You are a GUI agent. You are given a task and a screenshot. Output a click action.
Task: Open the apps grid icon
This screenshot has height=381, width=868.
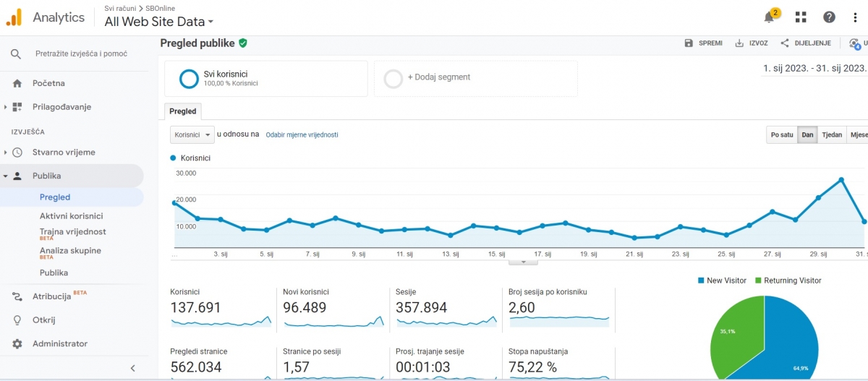[801, 17]
